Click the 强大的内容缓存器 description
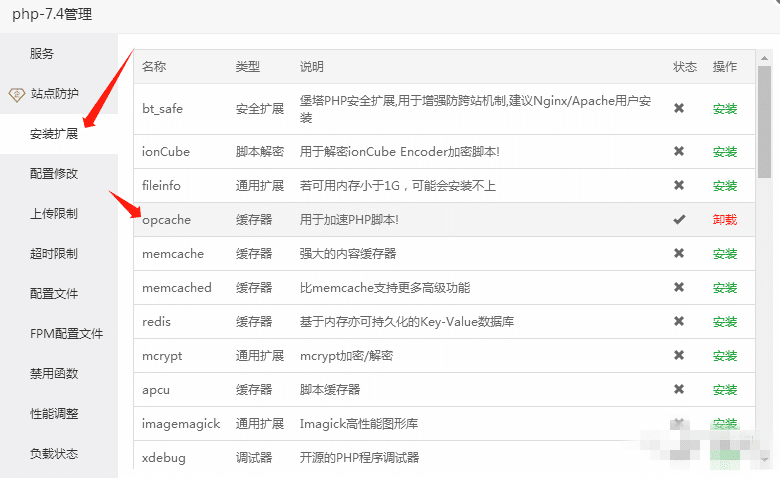The image size is (780, 478). click(x=348, y=254)
